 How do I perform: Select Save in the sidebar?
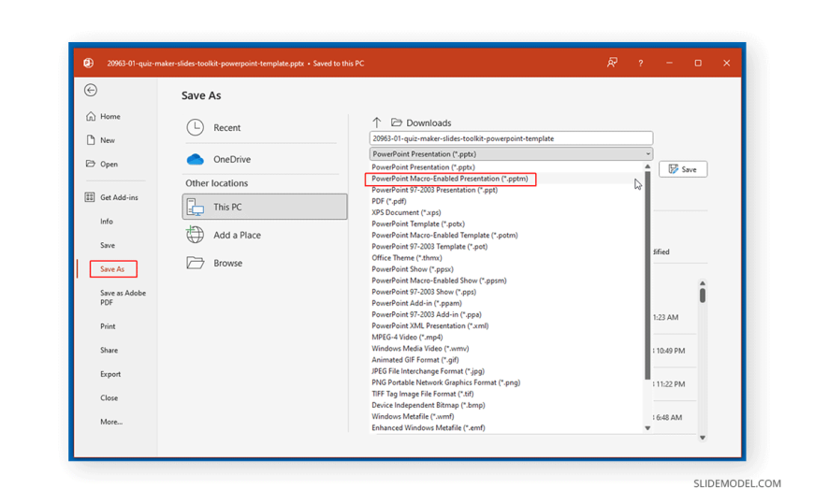(x=108, y=245)
